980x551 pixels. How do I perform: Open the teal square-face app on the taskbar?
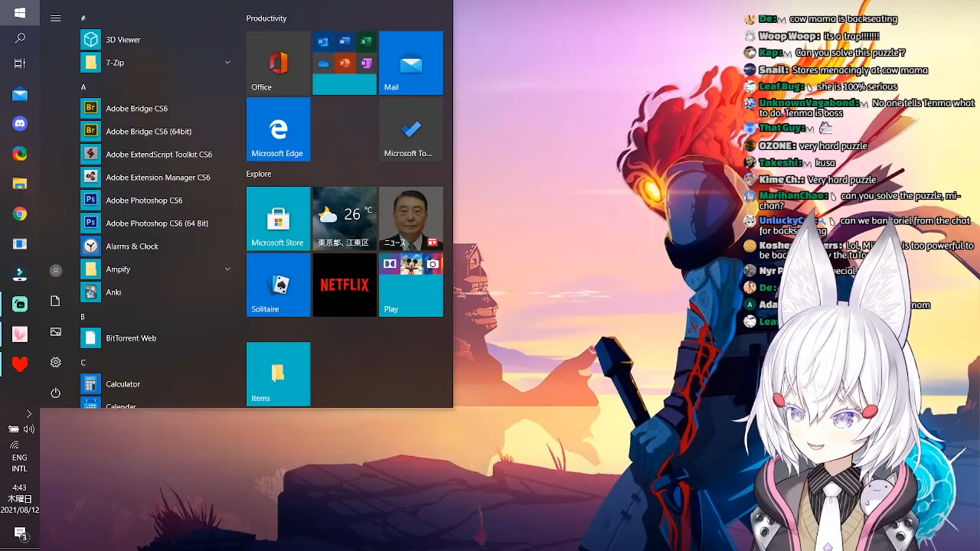(20, 304)
